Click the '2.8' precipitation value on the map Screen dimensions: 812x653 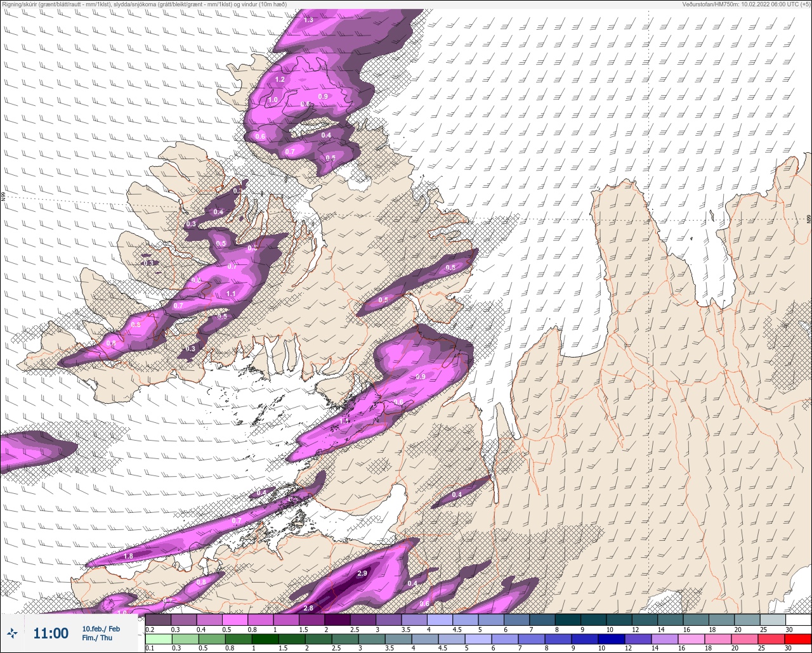point(308,608)
